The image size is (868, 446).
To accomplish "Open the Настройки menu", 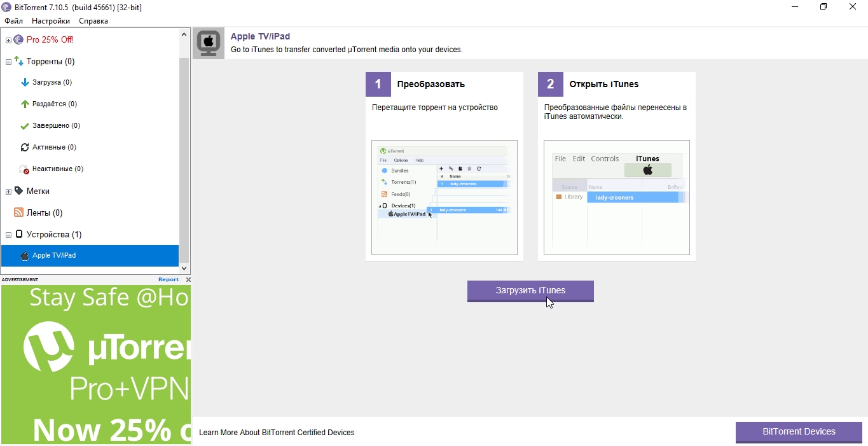I will [51, 21].
